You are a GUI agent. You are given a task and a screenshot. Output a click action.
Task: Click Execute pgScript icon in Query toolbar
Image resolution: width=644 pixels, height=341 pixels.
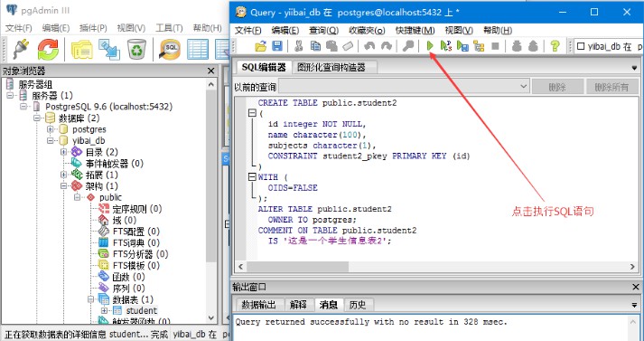point(446,45)
